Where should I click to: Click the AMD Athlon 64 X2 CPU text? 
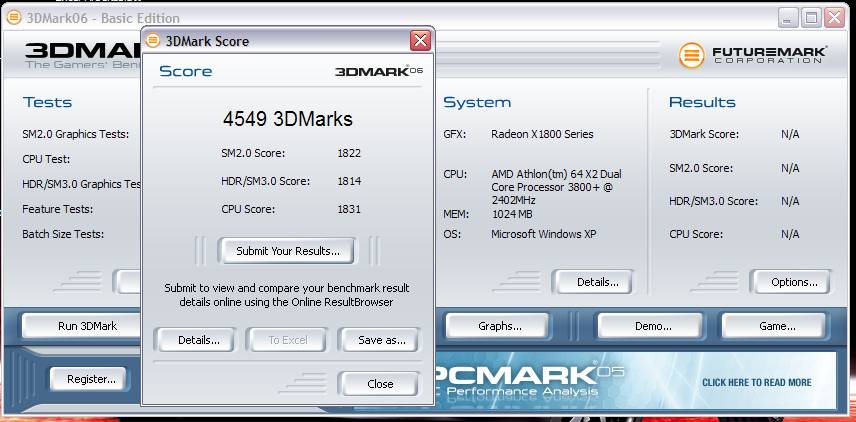point(556,187)
